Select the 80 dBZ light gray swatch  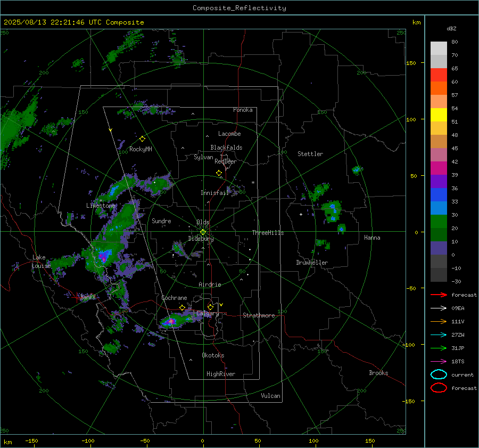tap(439, 48)
